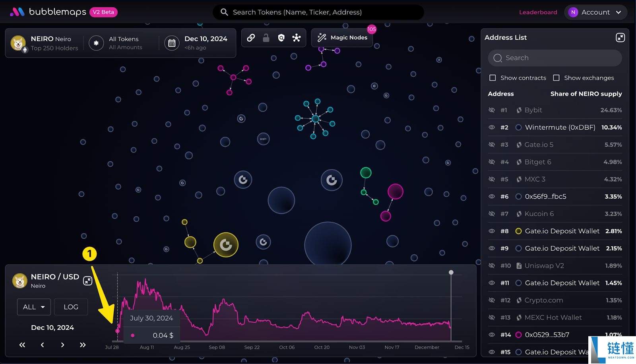Click the lock icon in the toolbar
Viewport: 636px width, 364px height.
(266, 38)
